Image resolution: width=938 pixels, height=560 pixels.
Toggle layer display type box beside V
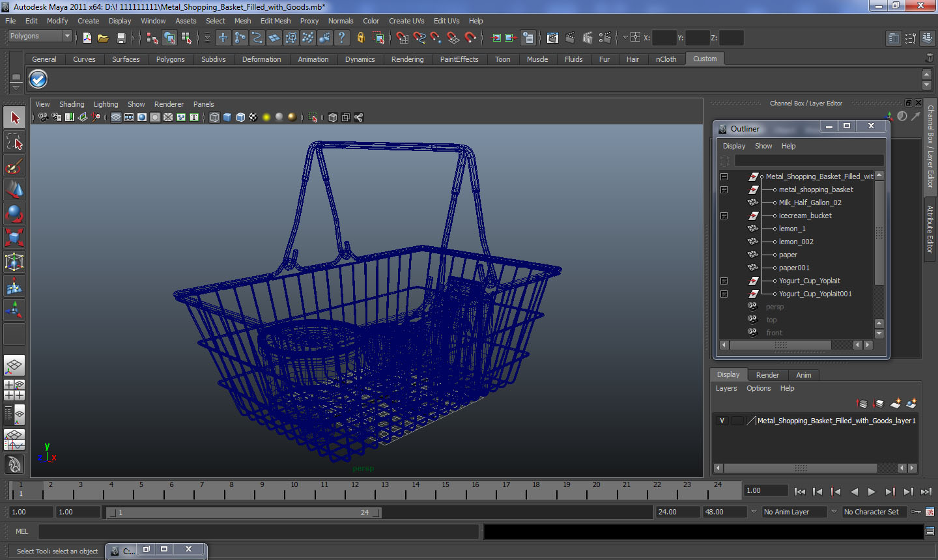click(737, 421)
